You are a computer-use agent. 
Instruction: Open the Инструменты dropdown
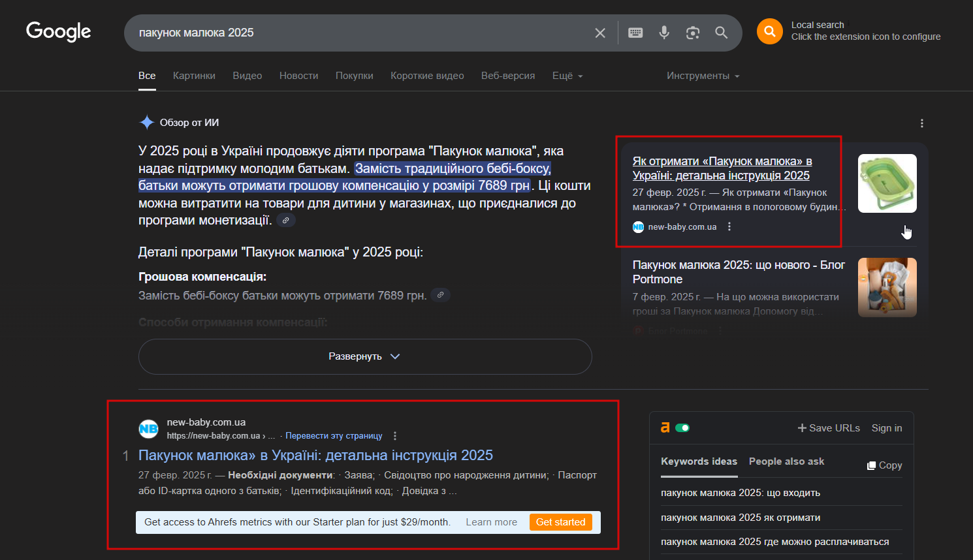pyautogui.click(x=703, y=76)
